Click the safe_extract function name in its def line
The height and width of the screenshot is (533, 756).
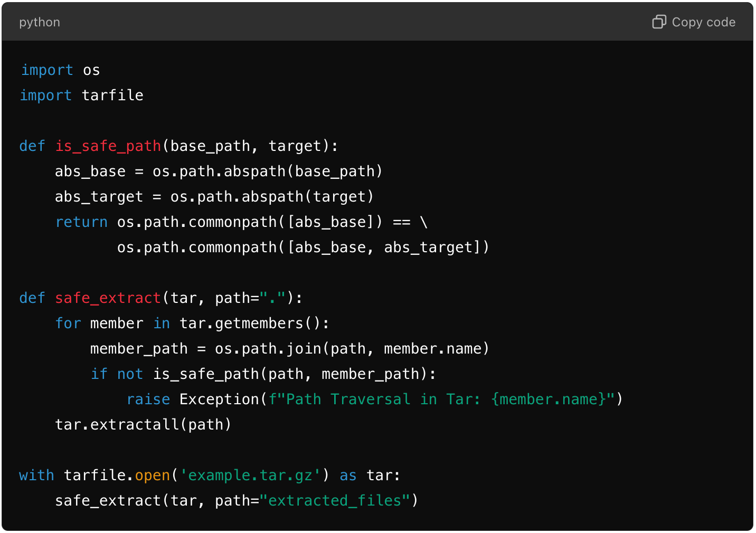point(108,298)
